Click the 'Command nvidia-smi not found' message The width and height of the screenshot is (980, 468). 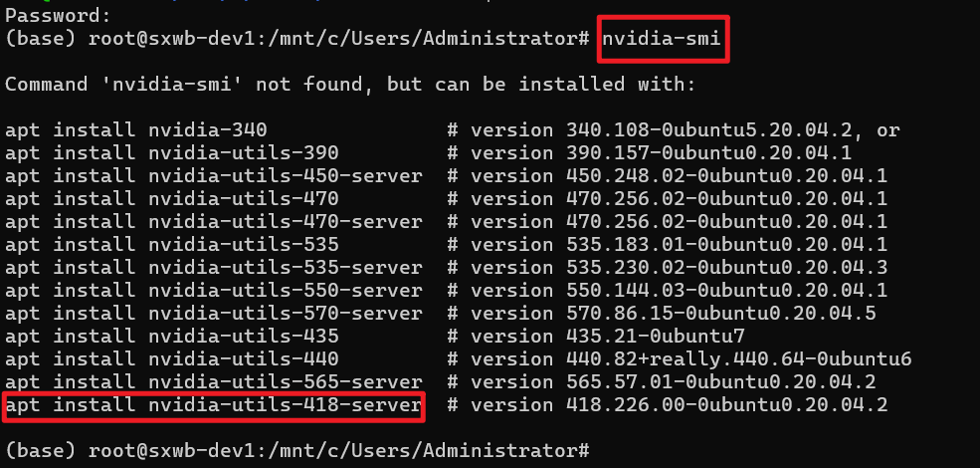350,85
